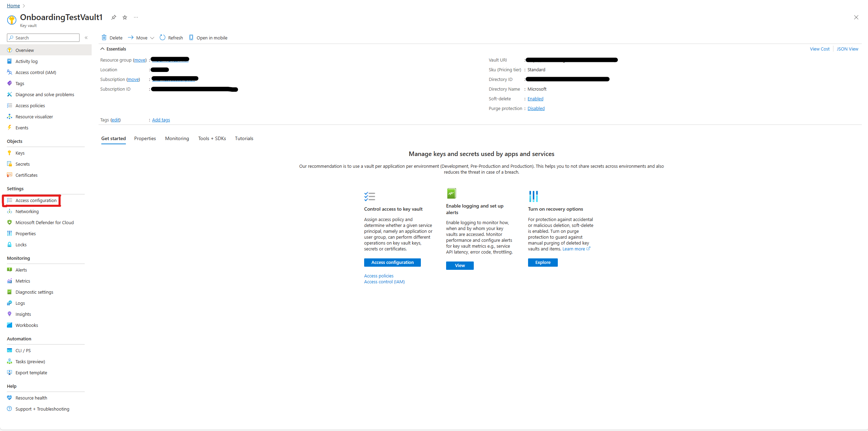Click the Add tags link in Essentials
This screenshot has width=868, height=431.
click(x=160, y=120)
